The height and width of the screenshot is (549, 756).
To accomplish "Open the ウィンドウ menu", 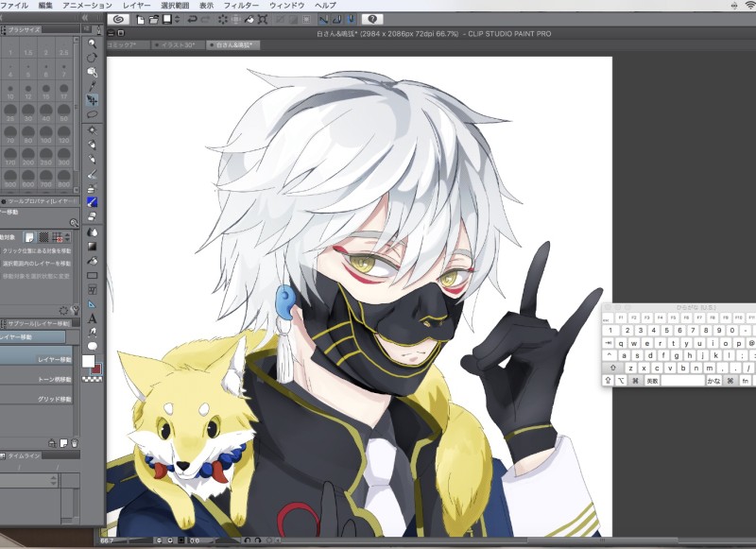I will (x=287, y=6).
